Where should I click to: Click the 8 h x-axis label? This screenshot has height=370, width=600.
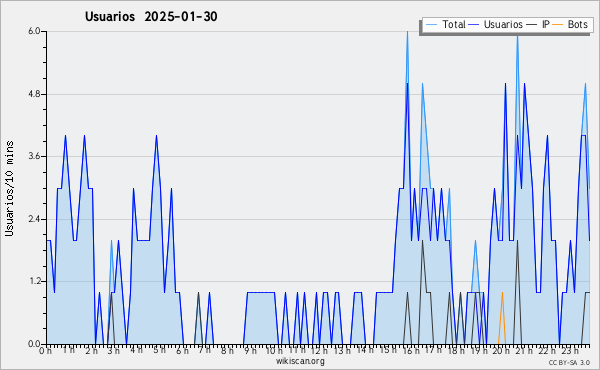[x=227, y=351]
